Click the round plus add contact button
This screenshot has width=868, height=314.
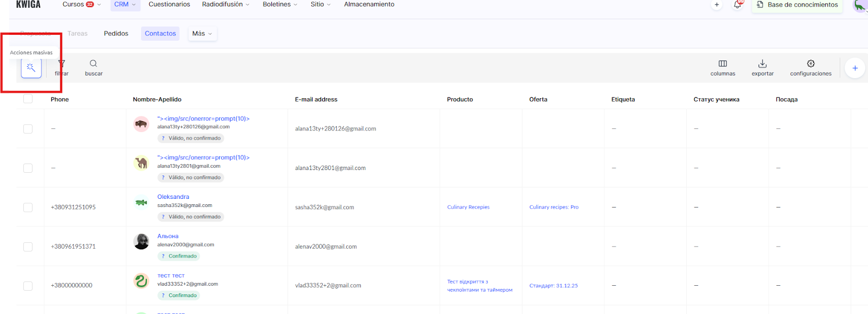pos(854,68)
